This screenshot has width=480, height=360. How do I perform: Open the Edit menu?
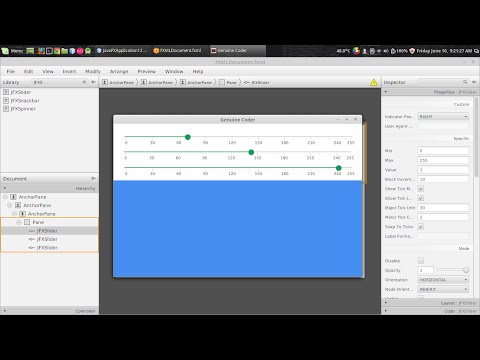pos(28,71)
